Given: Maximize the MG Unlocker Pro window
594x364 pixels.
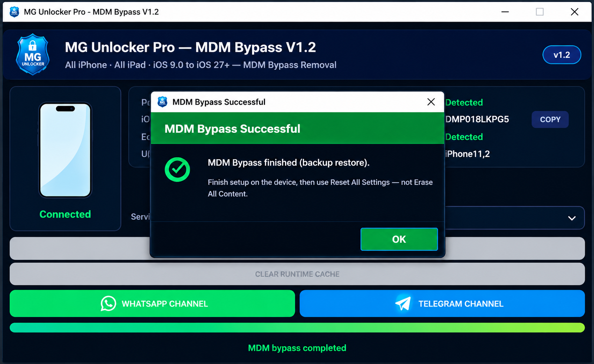Looking at the screenshot, I should pyautogui.click(x=540, y=12).
